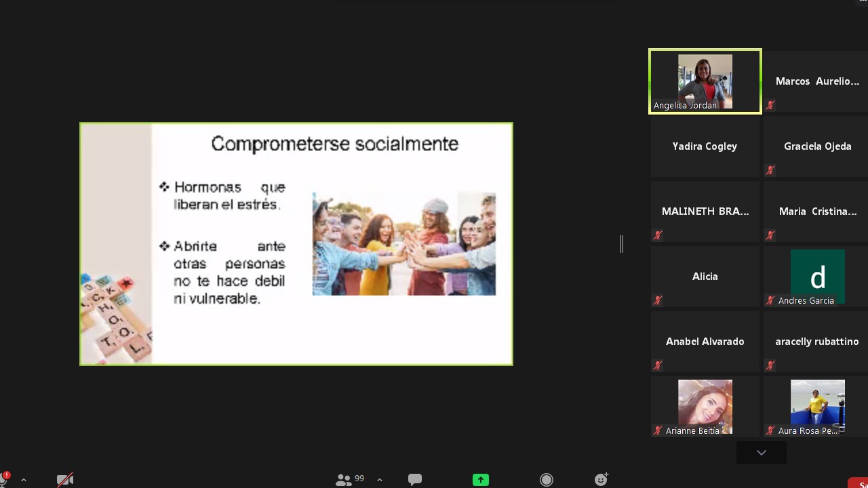Toggle the microphone mute icon
This screenshot has width=868, height=488.
pos(4,479)
